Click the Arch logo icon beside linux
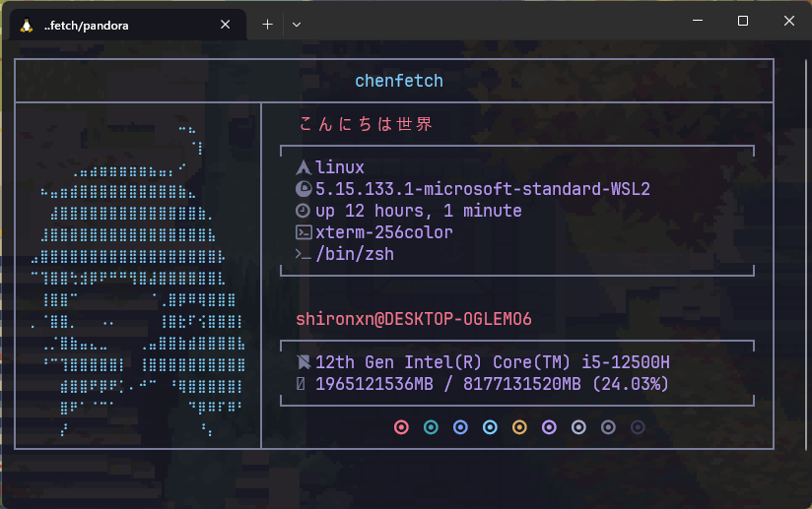This screenshot has width=812, height=509. 304,167
